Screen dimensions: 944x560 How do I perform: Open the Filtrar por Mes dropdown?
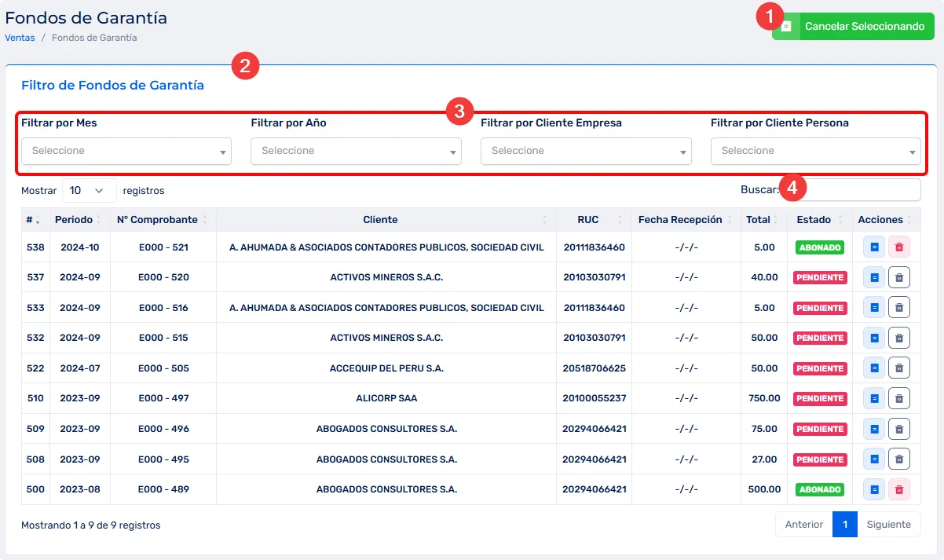126,151
